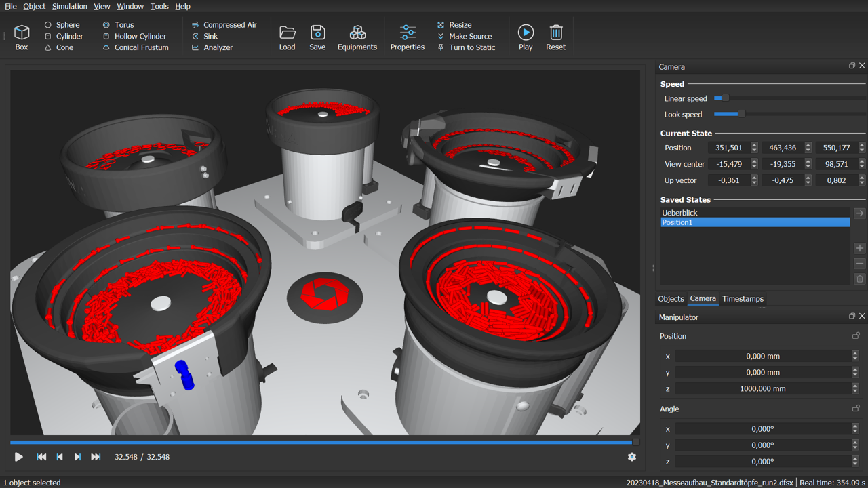Save the current simulation
Viewport: 868px width, 488px height.
317,37
